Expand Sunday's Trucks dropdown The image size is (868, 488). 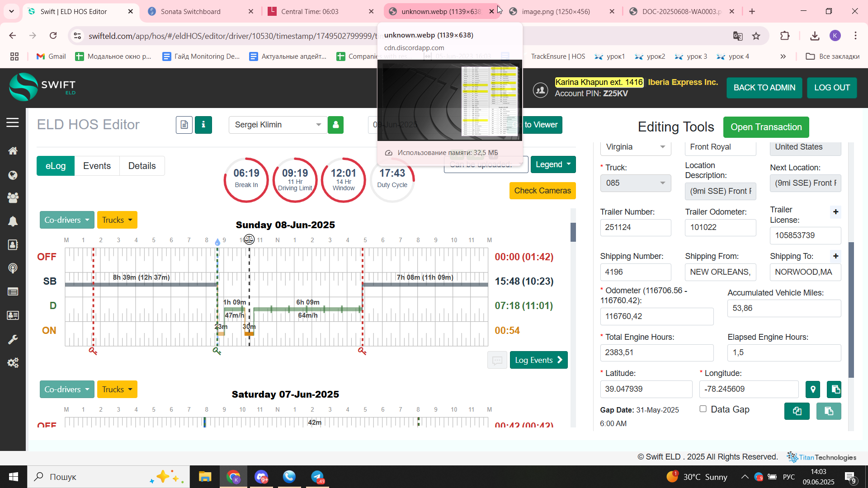[x=117, y=220]
